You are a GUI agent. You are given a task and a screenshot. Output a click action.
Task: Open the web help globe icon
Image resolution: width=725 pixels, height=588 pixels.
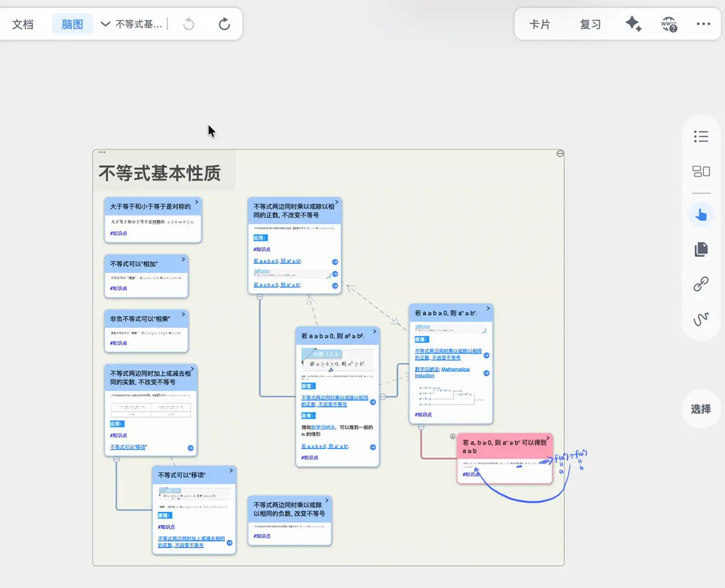669,24
